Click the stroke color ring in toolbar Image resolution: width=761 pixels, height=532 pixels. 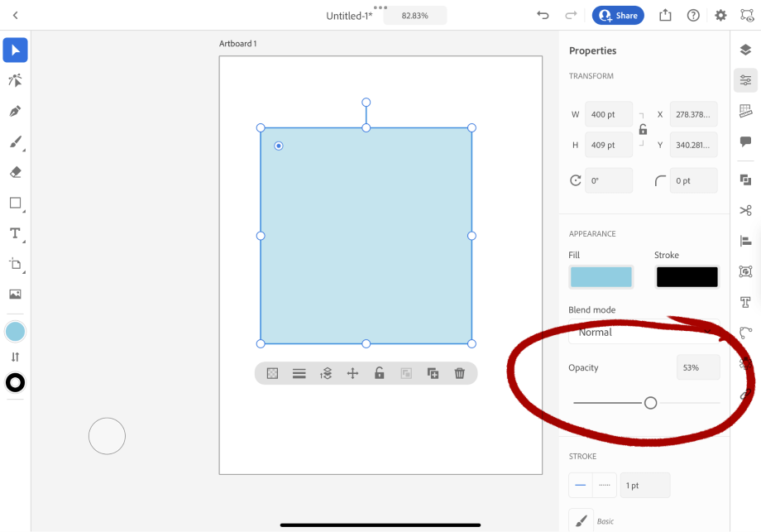15,382
